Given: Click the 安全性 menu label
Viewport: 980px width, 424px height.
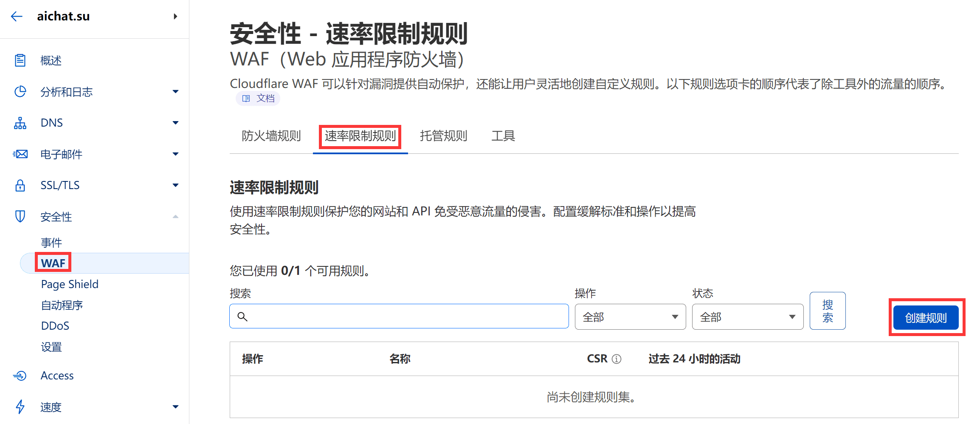Looking at the screenshot, I should (x=56, y=217).
